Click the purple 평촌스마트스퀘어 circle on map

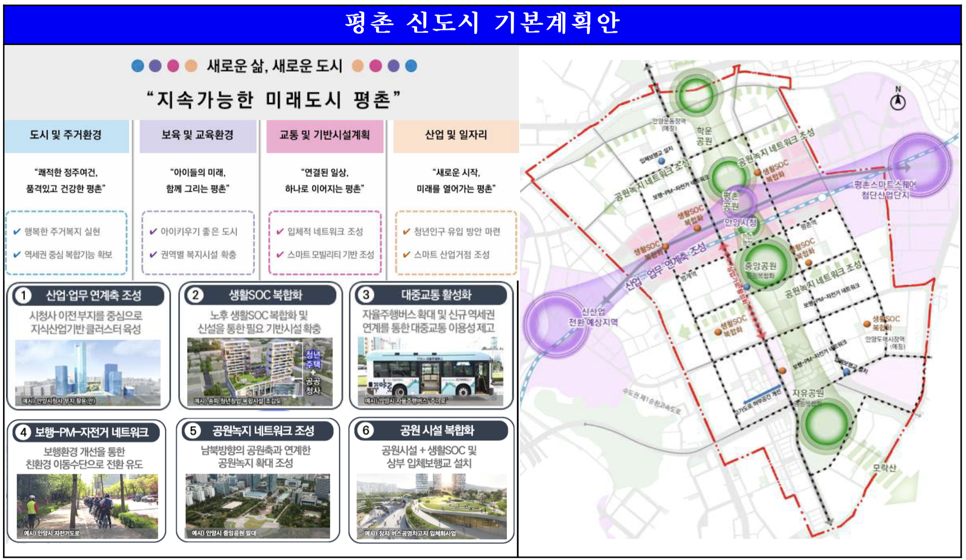[920, 165]
